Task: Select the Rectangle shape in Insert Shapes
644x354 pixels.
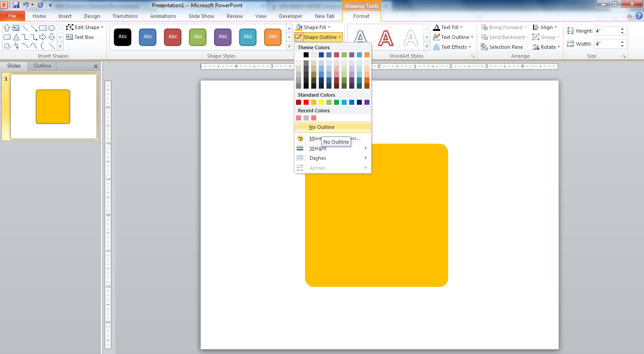Action: coord(42,28)
